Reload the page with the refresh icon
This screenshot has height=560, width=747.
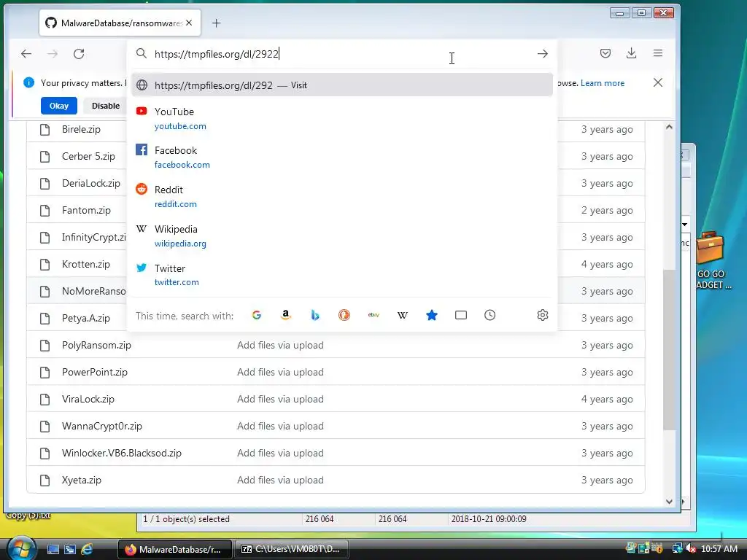[79, 54]
